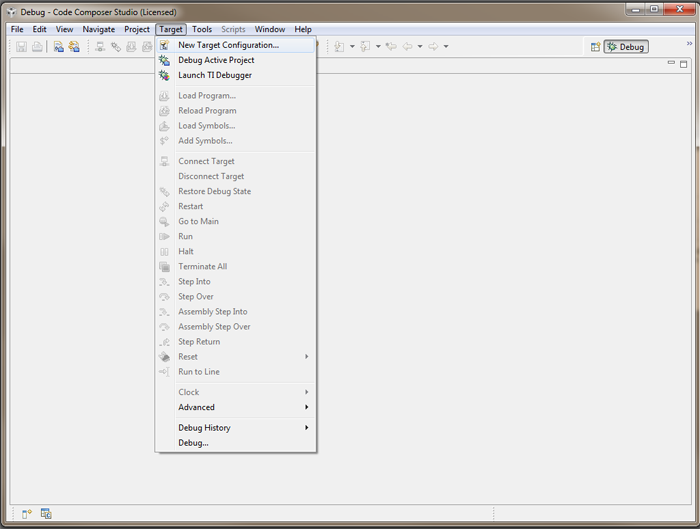Image resolution: width=700 pixels, height=529 pixels.
Task: Show hidden toolbar items via chevron
Action: [x=688, y=44]
